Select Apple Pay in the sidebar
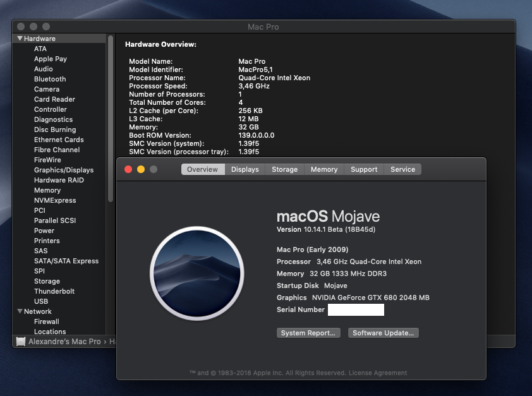 click(51, 59)
